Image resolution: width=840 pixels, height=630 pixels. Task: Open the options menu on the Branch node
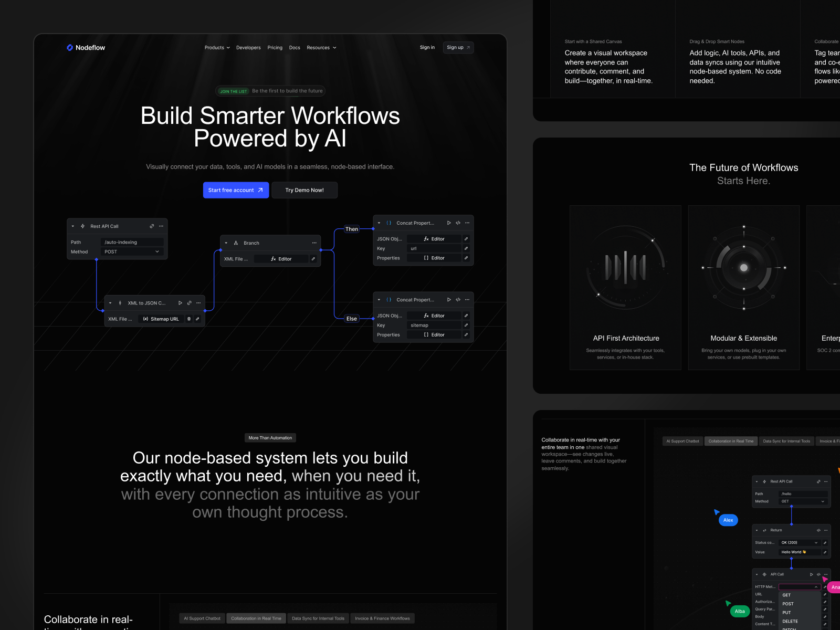point(314,243)
